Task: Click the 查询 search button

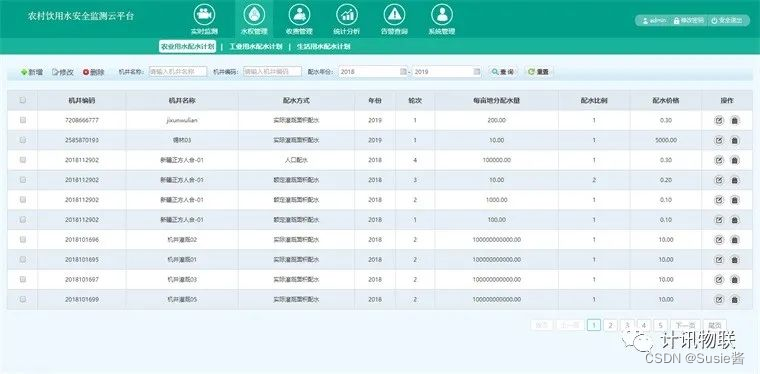Action: coord(503,72)
